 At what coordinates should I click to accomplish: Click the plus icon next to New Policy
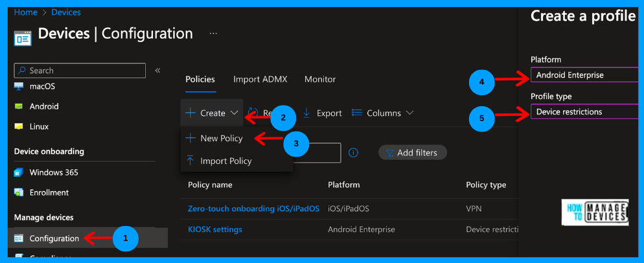tap(190, 138)
